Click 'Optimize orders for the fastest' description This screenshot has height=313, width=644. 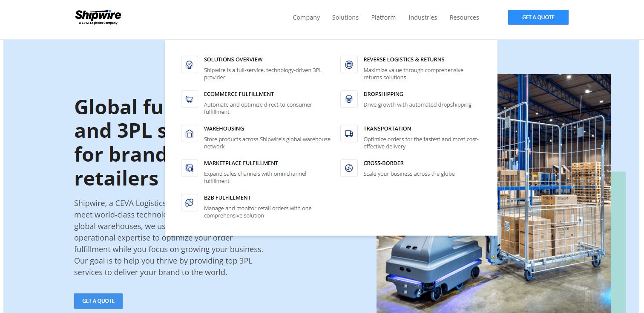coord(421,143)
